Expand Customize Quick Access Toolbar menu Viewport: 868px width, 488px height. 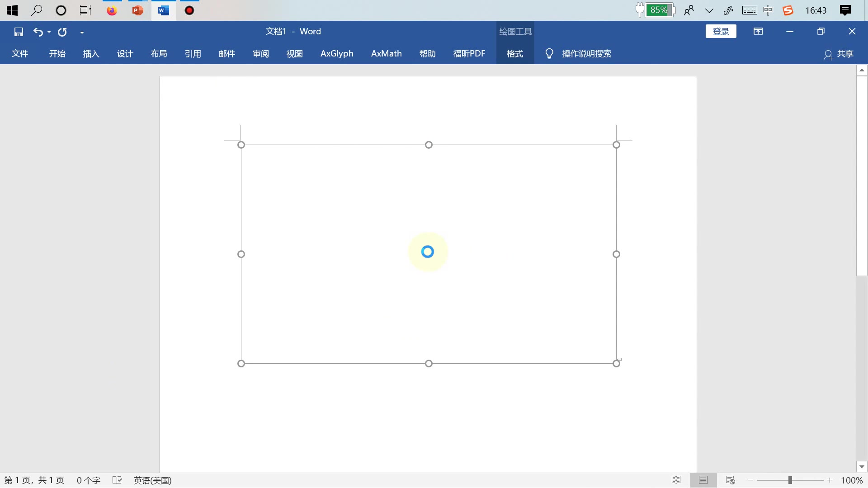click(x=82, y=32)
